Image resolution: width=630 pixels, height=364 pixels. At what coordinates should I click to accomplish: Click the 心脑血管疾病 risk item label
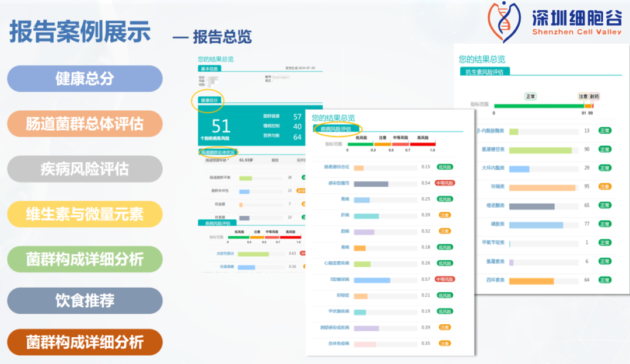tap(337, 264)
